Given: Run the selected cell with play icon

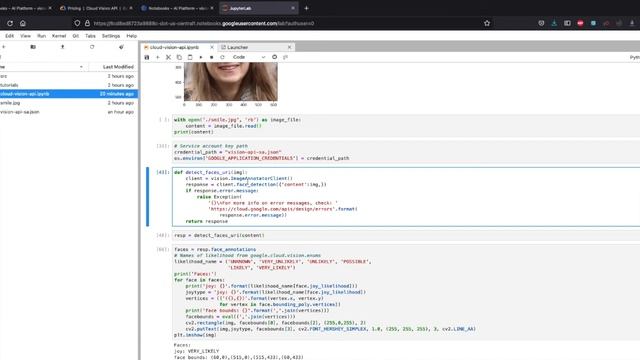Looking at the screenshot, I should click(x=201, y=57).
